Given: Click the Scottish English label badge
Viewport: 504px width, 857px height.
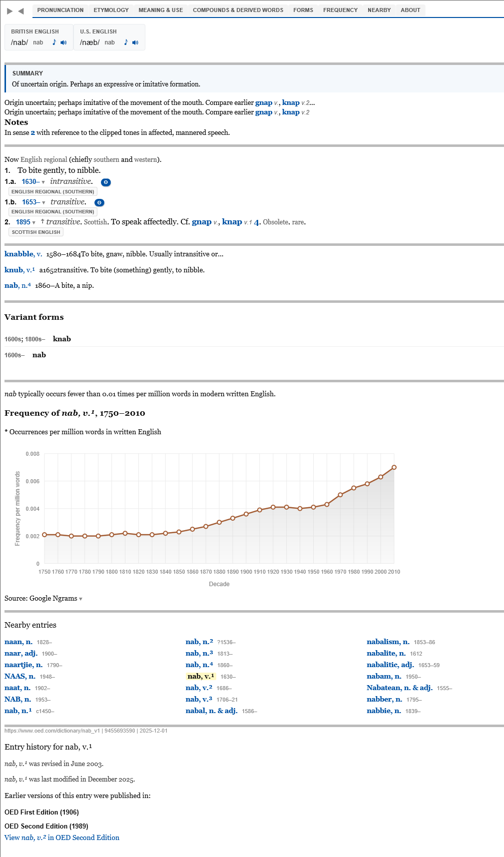Looking at the screenshot, I should pyautogui.click(x=36, y=232).
